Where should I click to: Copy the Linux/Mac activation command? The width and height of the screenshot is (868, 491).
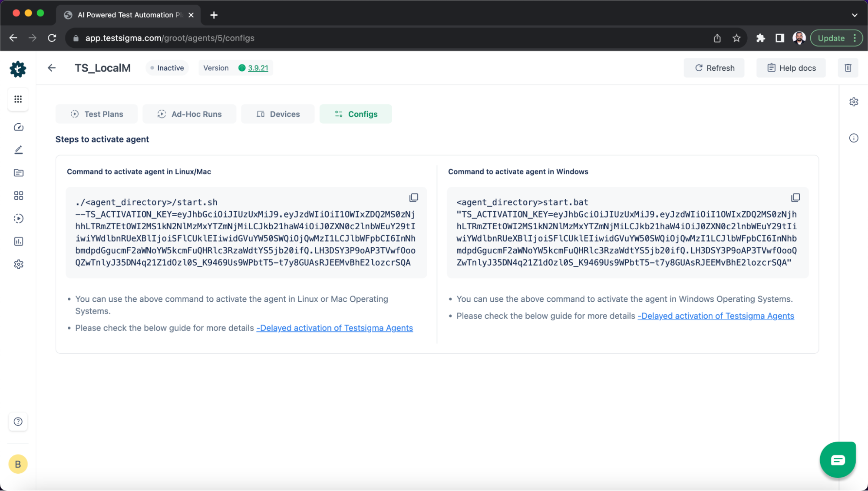point(413,198)
